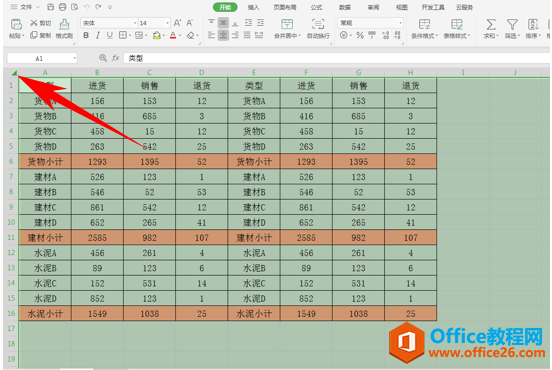
Task: Click the Conditional Formatting (条件格式) icon
Action: [x=424, y=24]
